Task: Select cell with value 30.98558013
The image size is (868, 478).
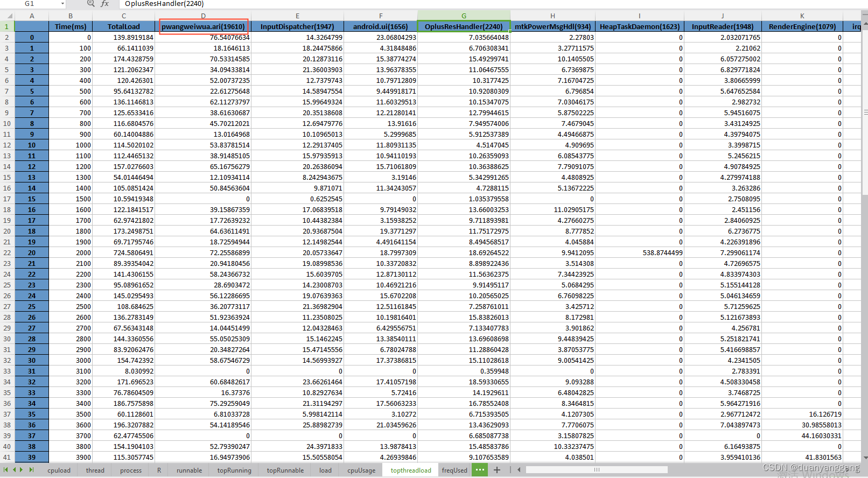Action: coord(802,425)
